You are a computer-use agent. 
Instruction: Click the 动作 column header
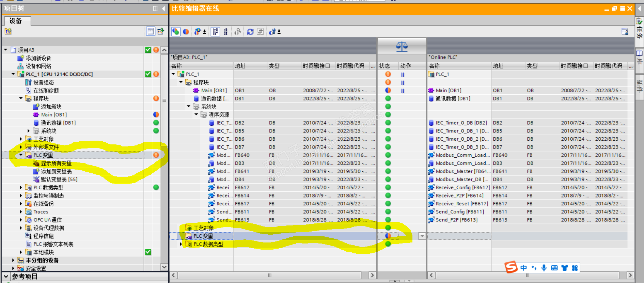412,66
